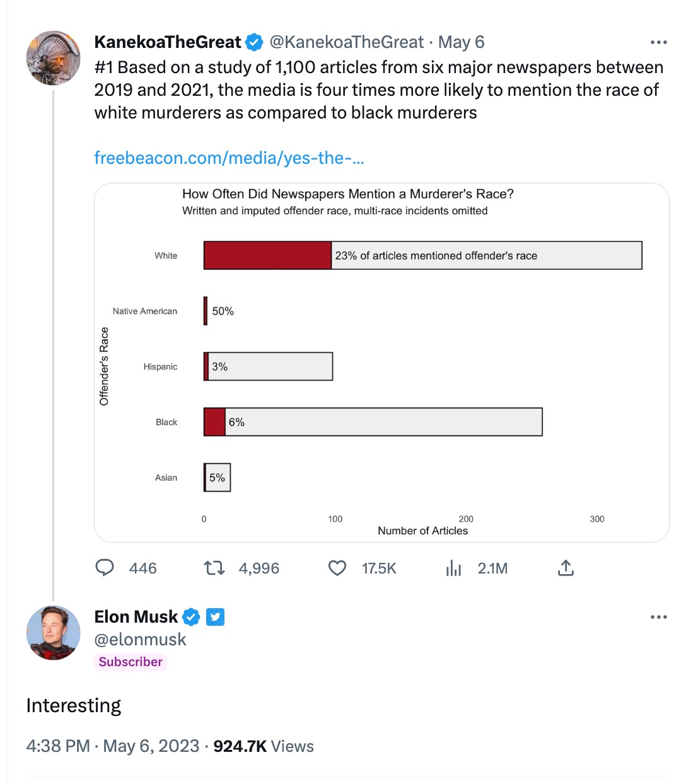Like the tweet with the heart icon
This screenshot has width=686, height=784.
tap(337, 568)
